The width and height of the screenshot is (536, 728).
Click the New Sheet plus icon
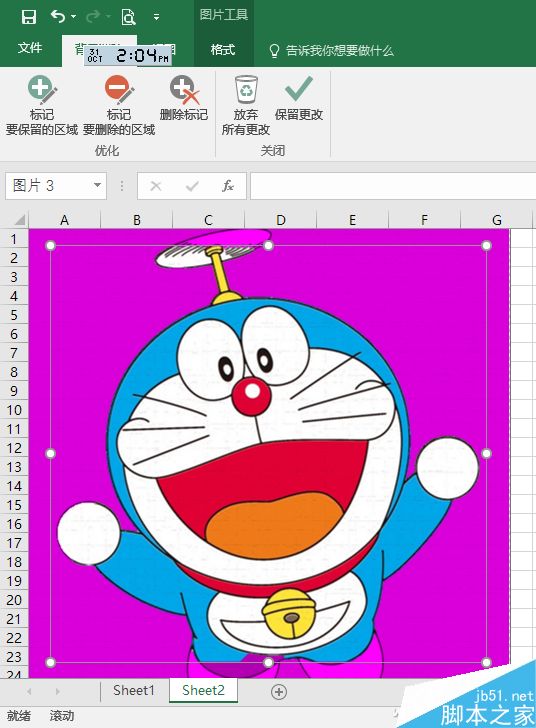[x=279, y=692]
